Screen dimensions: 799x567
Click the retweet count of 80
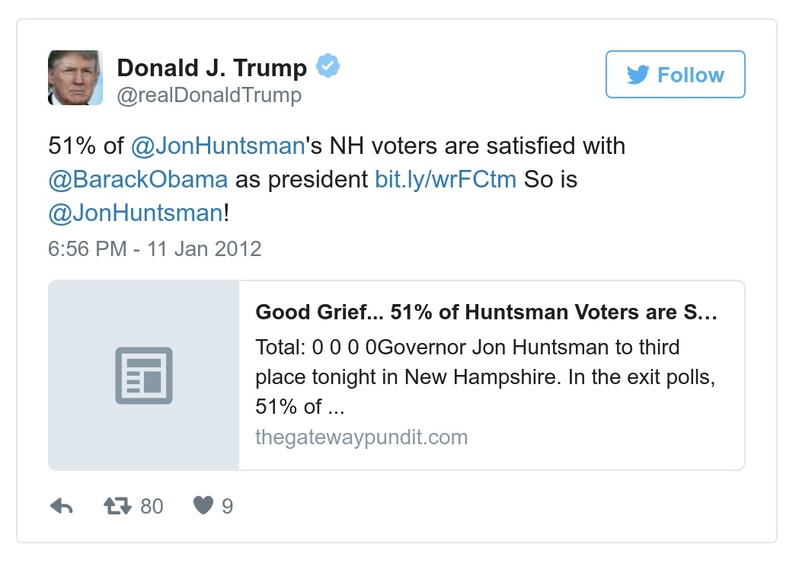coord(151,506)
